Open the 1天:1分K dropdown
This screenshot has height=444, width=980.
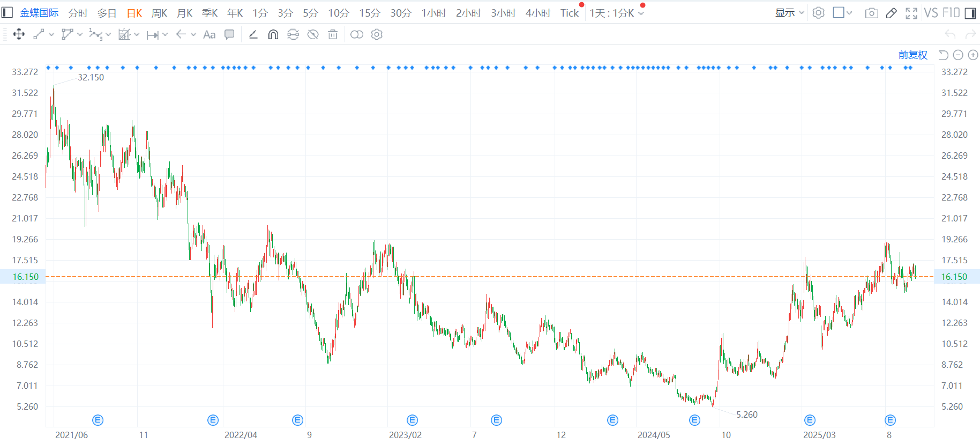coord(617,13)
